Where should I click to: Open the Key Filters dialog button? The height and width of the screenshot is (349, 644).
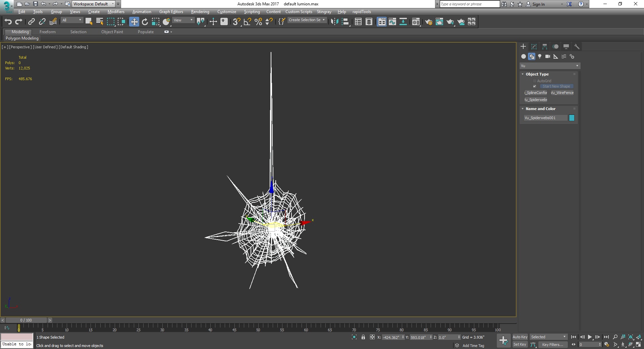coord(552,345)
